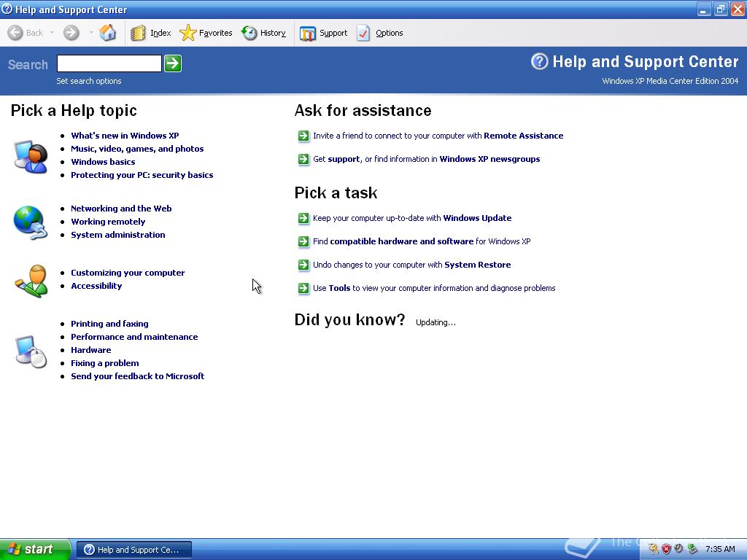
Task: Open the Forward history dropdown arrow
Action: pos(90,33)
